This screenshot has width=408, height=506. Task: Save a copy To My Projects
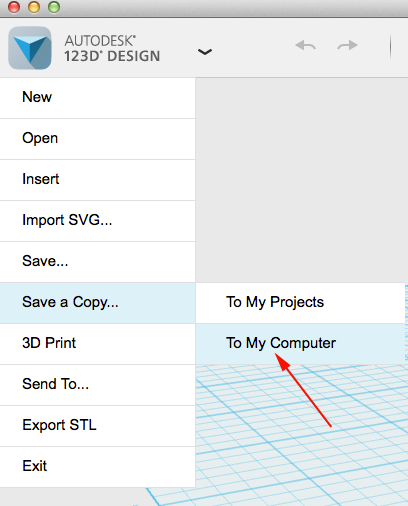(x=300, y=303)
